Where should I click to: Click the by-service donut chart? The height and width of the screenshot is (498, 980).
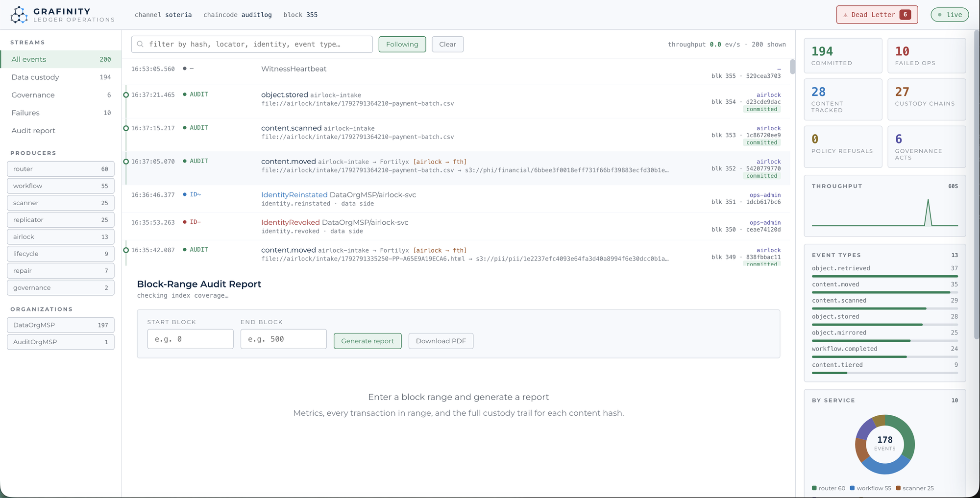884,444
